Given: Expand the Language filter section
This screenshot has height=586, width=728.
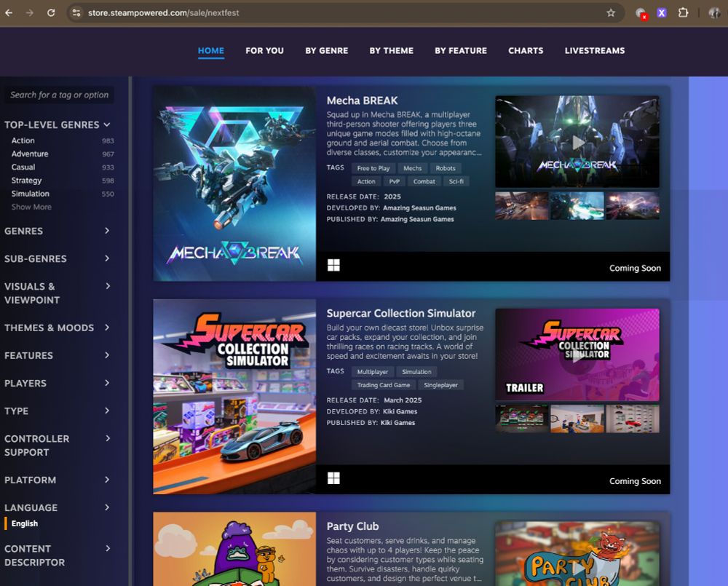Looking at the screenshot, I should [57, 507].
